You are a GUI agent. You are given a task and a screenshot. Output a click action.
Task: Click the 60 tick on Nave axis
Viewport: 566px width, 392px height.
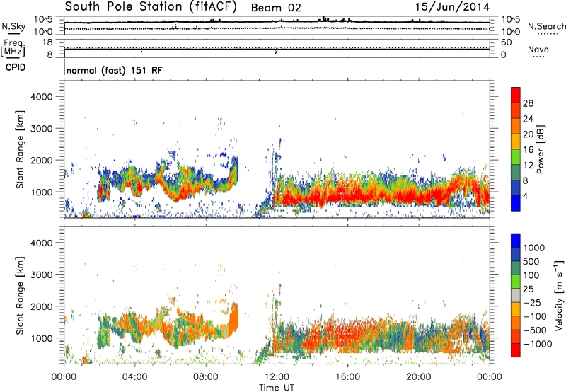(506, 42)
